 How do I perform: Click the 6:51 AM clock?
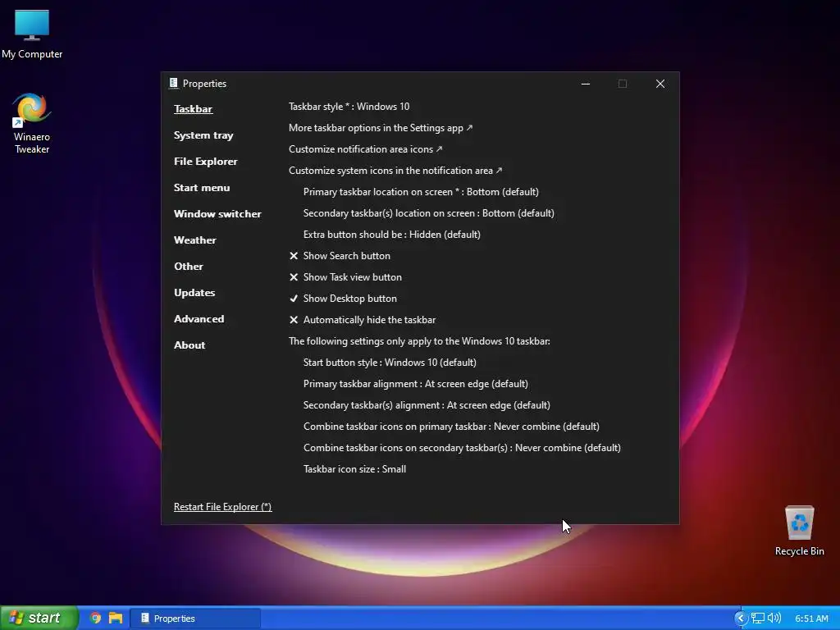[811, 619]
